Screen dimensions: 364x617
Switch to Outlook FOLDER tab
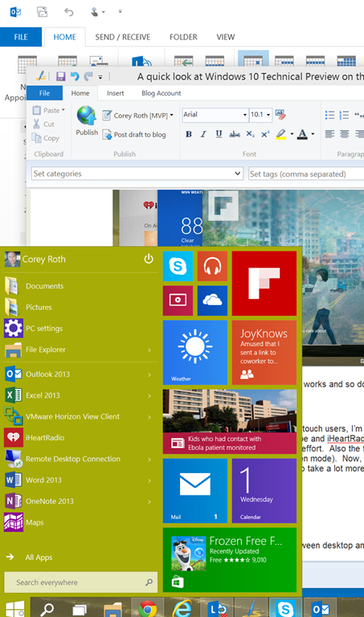[183, 37]
